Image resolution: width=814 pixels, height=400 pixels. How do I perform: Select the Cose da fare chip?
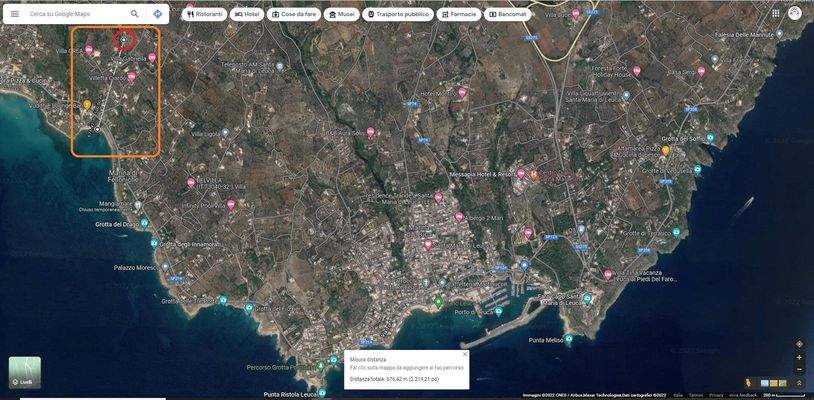[x=292, y=14]
